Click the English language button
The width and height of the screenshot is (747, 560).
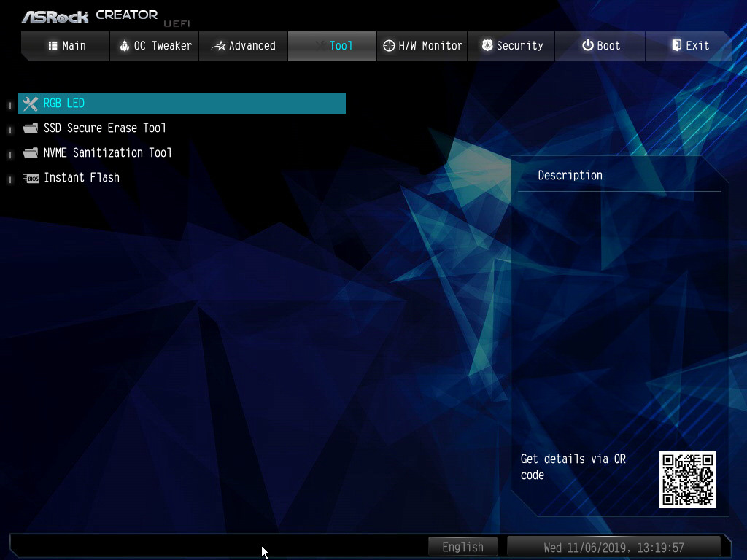(x=462, y=547)
